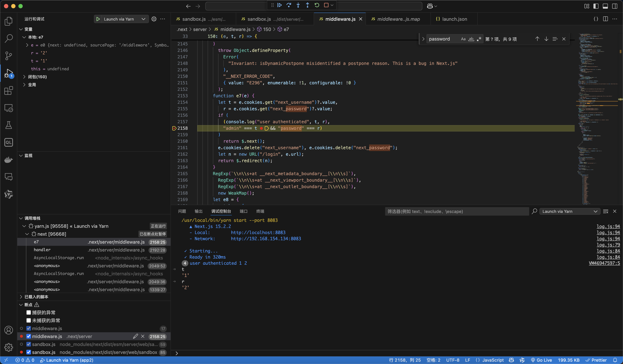
Task: Enable the caught exceptions checkbox (捕获的异常)
Action: [29, 313]
